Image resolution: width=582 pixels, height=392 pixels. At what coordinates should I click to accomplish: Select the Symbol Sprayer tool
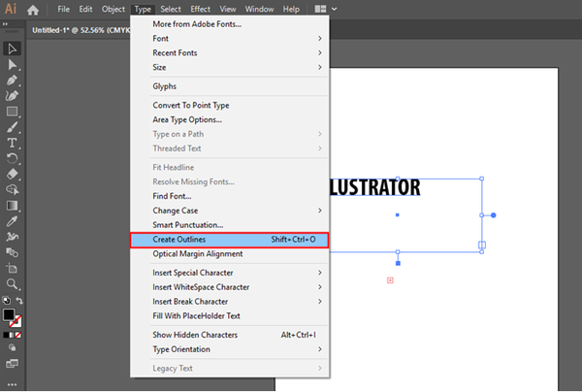(12, 237)
